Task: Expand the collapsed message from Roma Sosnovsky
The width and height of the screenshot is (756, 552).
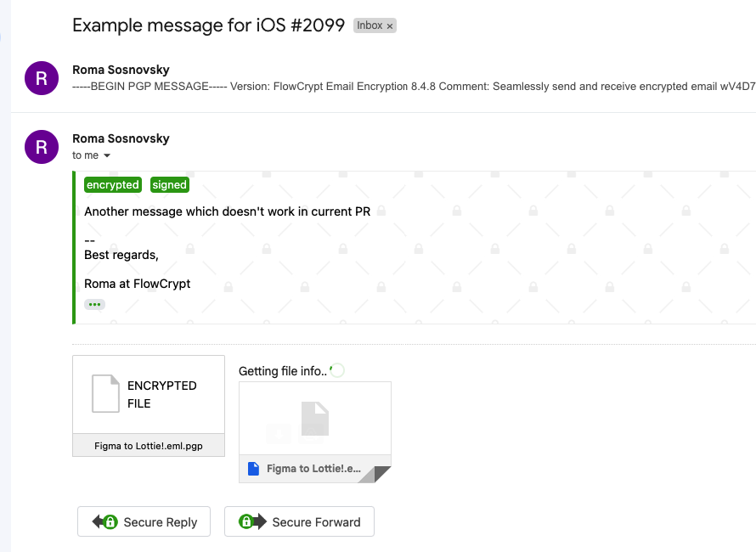Action: click(x=340, y=77)
